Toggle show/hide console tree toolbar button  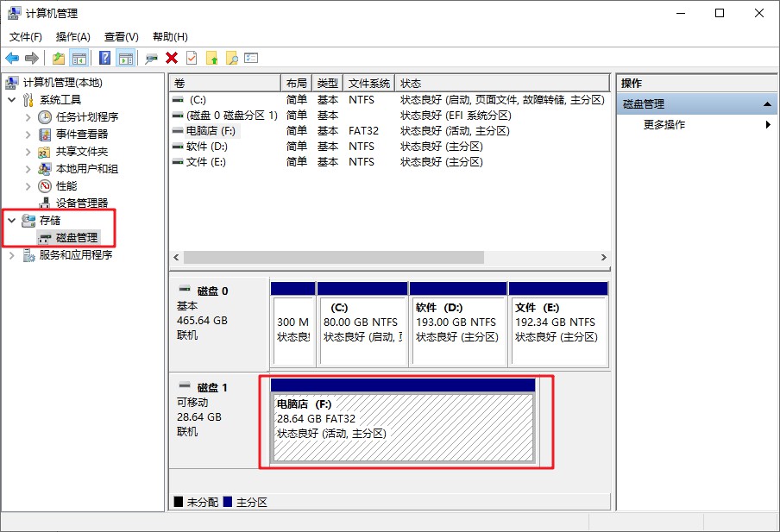tap(79, 58)
